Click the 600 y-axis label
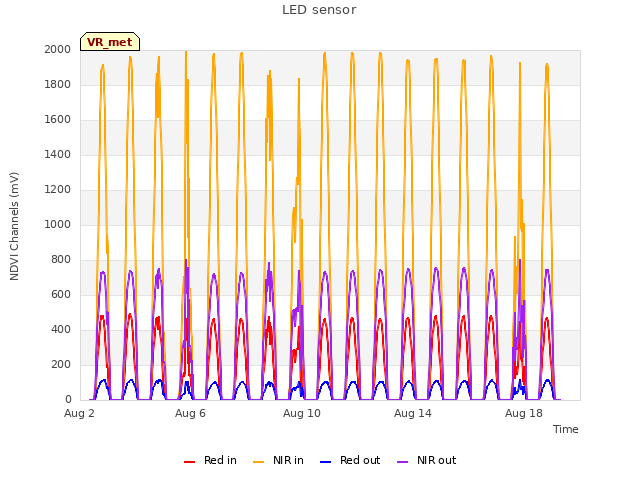640x480 pixels. pos(61,295)
